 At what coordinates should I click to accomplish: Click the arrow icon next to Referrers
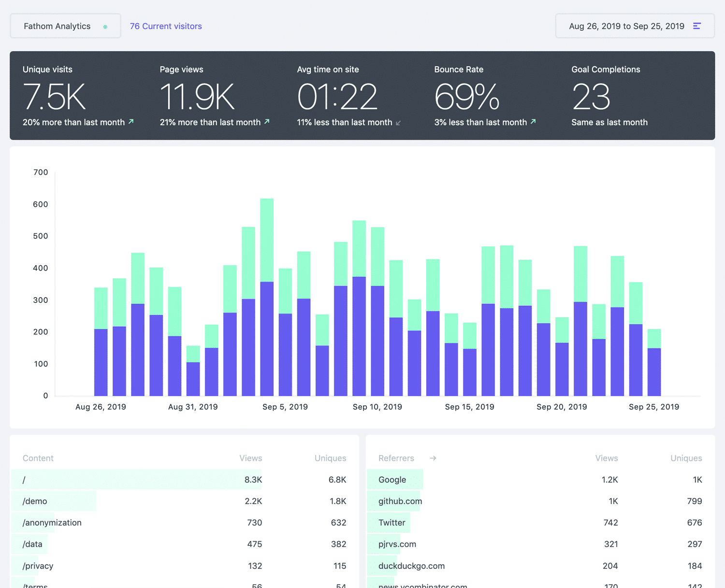tap(433, 458)
